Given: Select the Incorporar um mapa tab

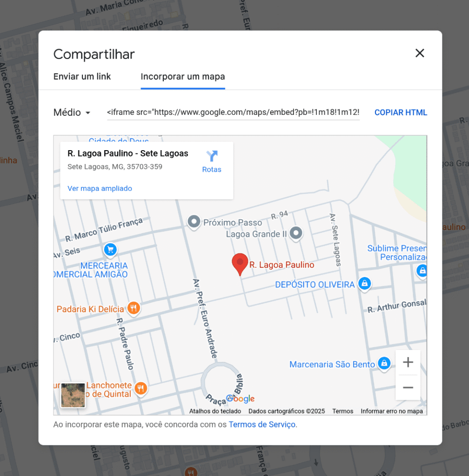Looking at the screenshot, I should (182, 77).
